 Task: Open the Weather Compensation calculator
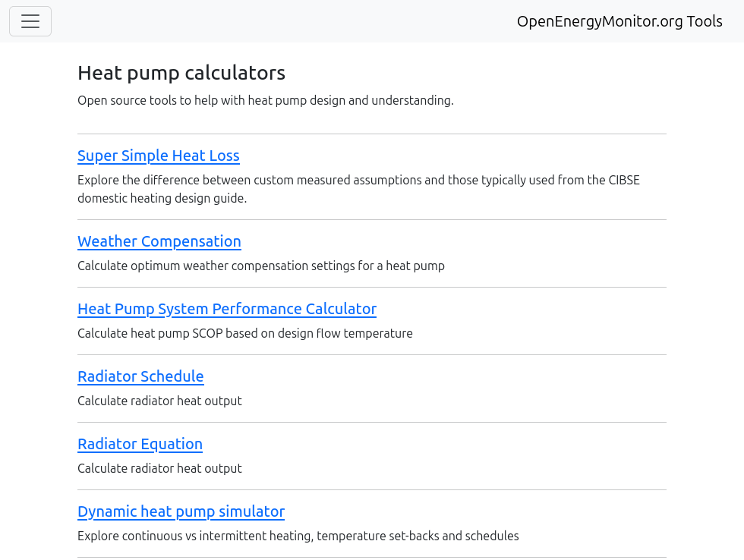pyautogui.click(x=159, y=241)
